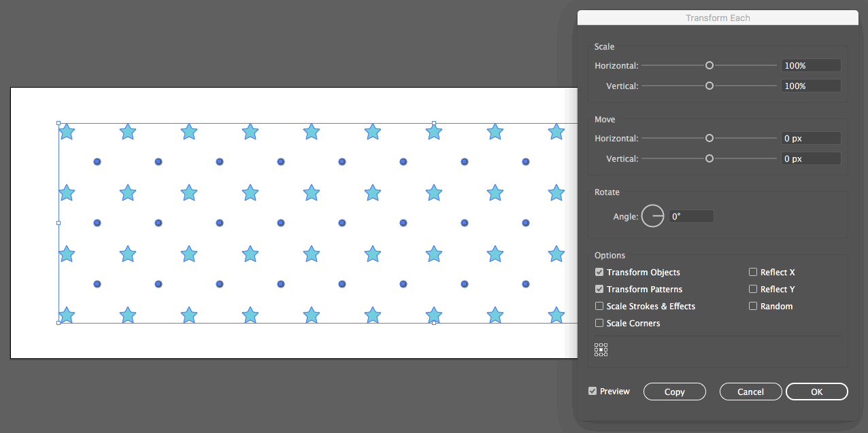Click the Copy button
Screen dimensions: 868x433
[675, 392]
